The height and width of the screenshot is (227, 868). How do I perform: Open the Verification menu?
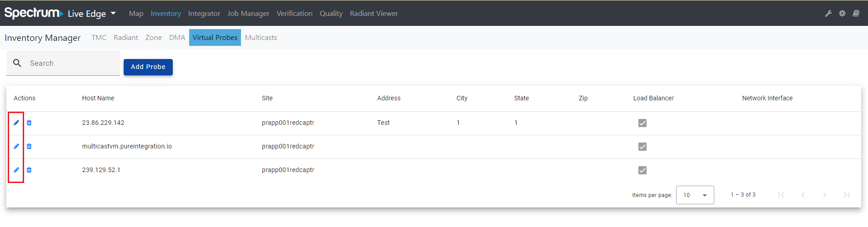295,14
